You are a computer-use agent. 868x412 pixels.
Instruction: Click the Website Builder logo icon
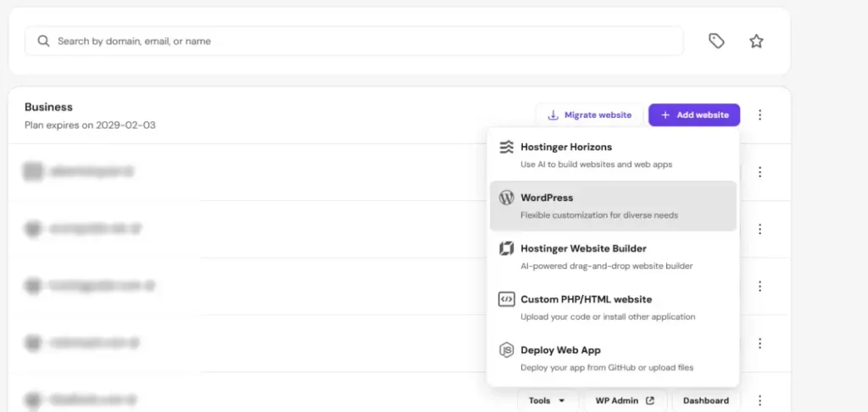(x=507, y=248)
